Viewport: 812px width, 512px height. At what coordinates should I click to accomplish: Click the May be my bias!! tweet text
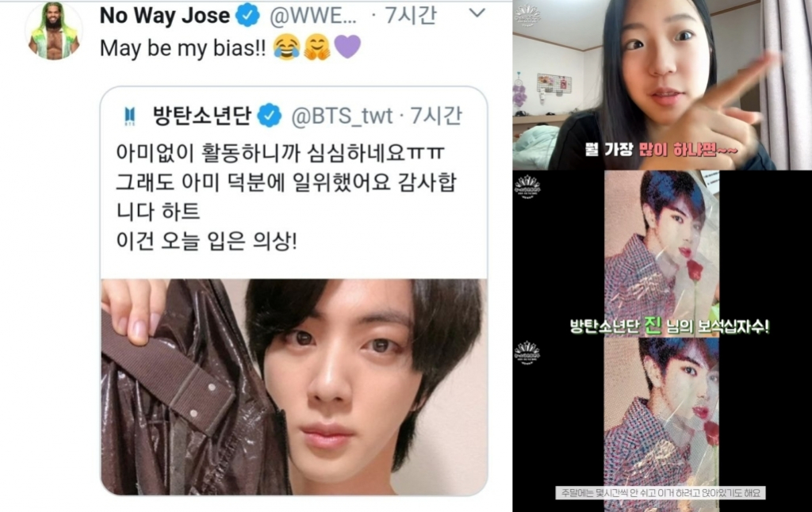coord(182,48)
